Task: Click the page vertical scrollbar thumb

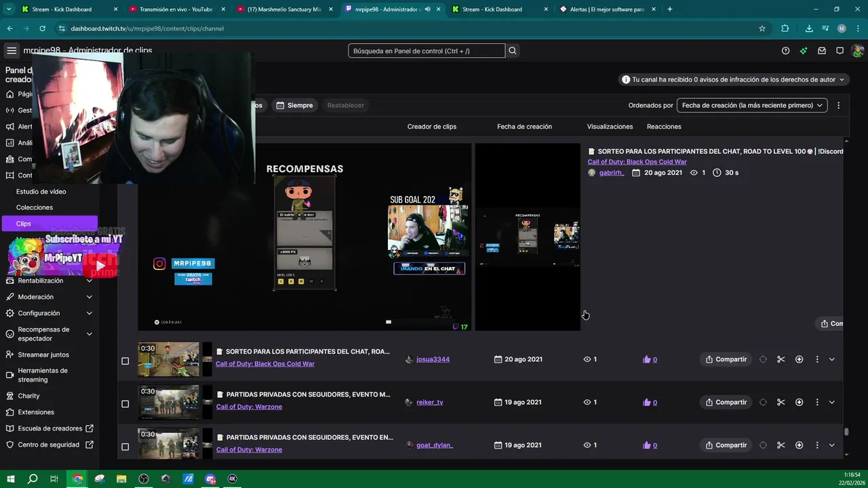Action: click(846, 432)
